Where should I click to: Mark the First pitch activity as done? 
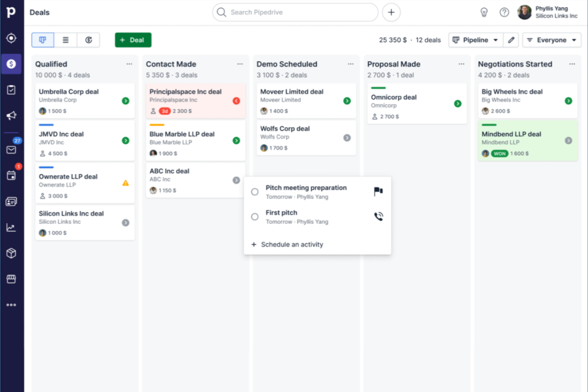tap(255, 216)
